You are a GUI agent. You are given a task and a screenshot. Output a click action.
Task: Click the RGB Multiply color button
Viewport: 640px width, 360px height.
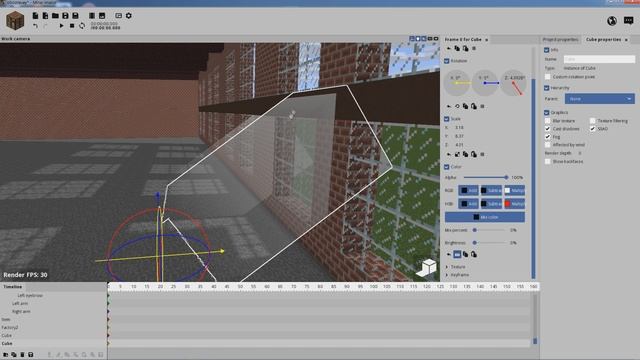click(x=514, y=191)
